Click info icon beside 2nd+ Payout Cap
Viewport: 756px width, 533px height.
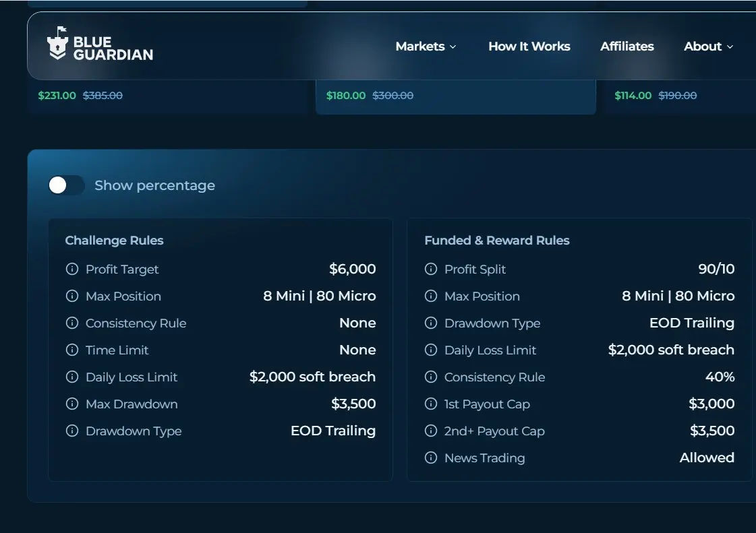pyautogui.click(x=430, y=431)
